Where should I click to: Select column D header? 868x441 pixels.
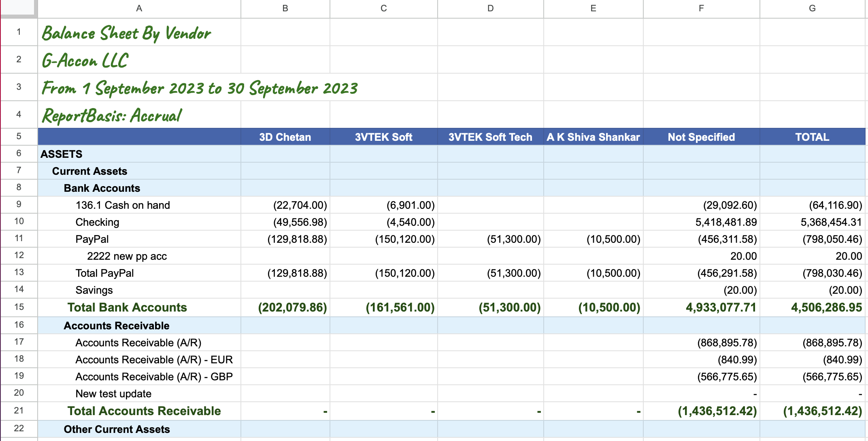coord(490,8)
